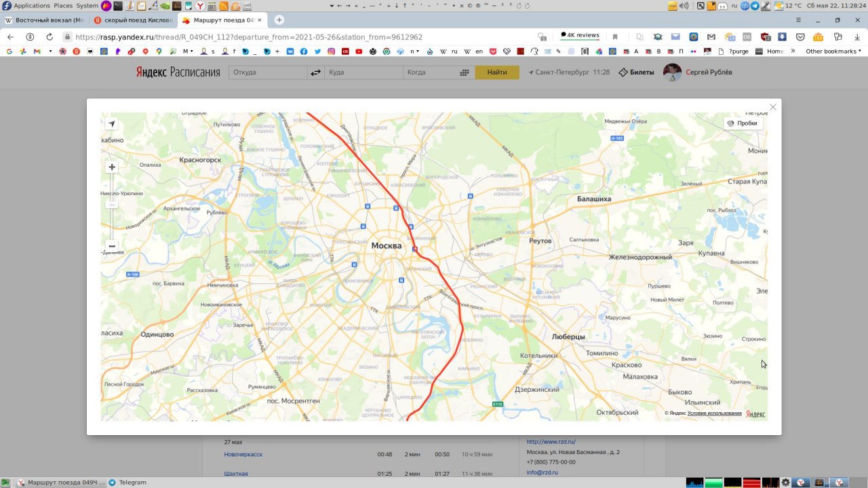This screenshot has width=868, height=488.
Task: Click the Яндекс logo on the map corner
Action: point(755,413)
